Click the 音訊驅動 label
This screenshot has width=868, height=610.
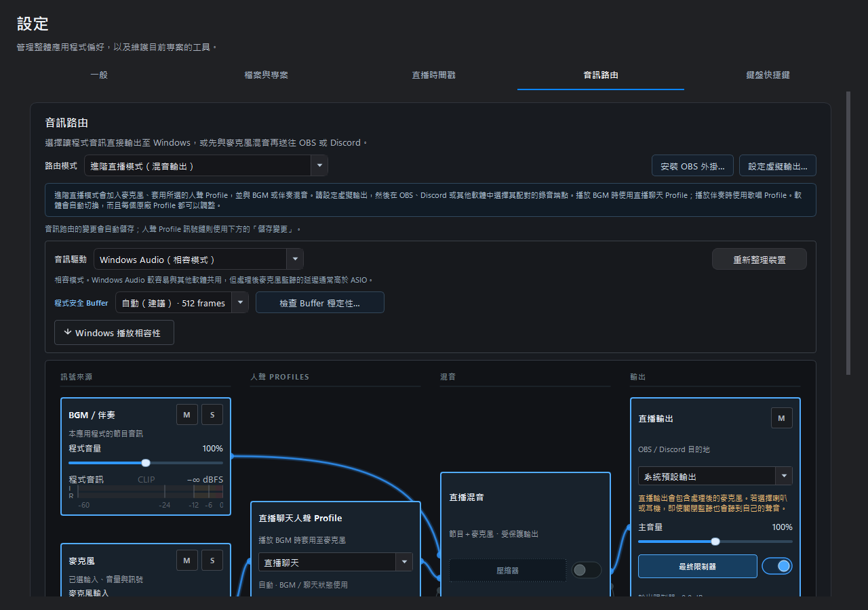71,260
